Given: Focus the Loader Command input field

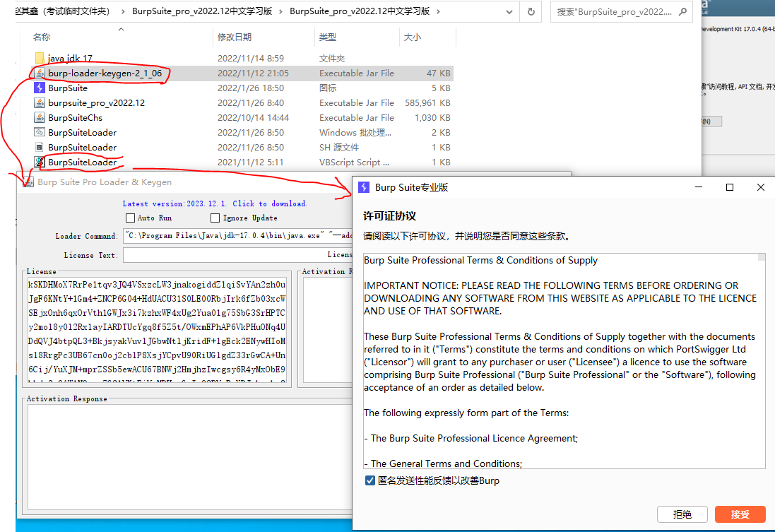Looking at the screenshot, I should click(x=238, y=236).
